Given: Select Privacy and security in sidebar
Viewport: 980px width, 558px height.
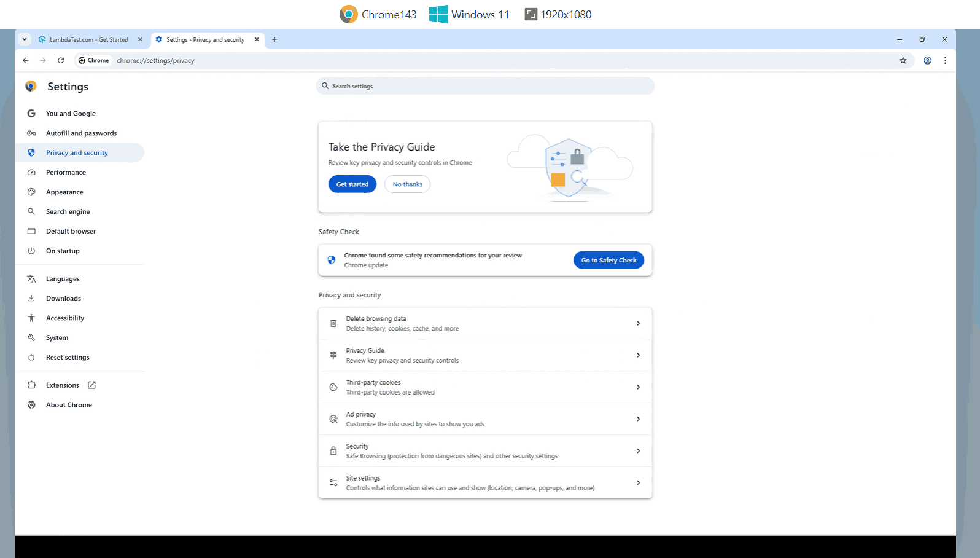Looking at the screenshot, I should [x=79, y=153].
